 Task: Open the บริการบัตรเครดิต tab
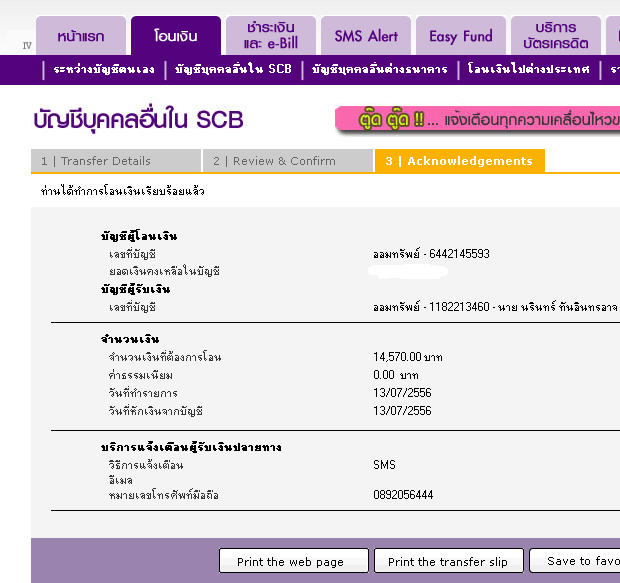pyautogui.click(x=556, y=36)
